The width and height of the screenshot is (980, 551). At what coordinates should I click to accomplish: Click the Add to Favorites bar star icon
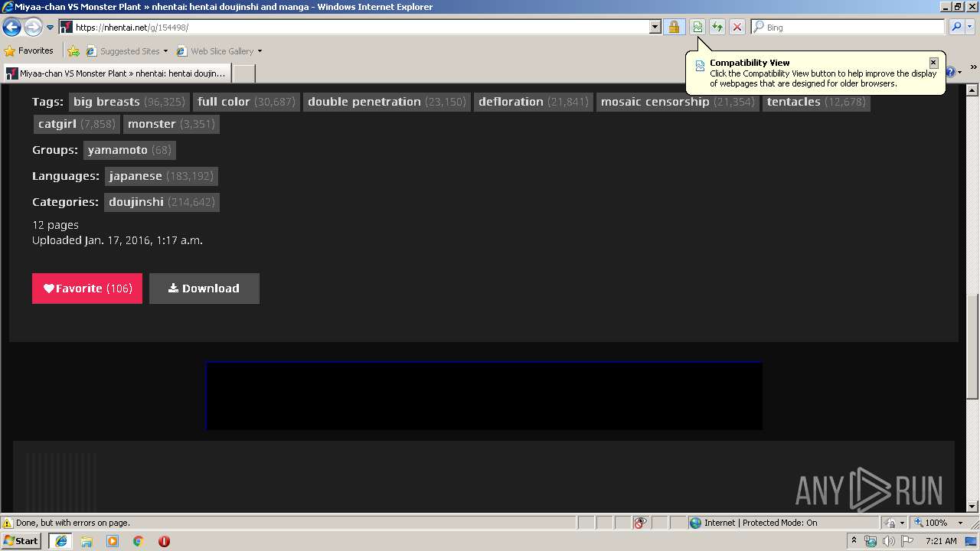[73, 51]
